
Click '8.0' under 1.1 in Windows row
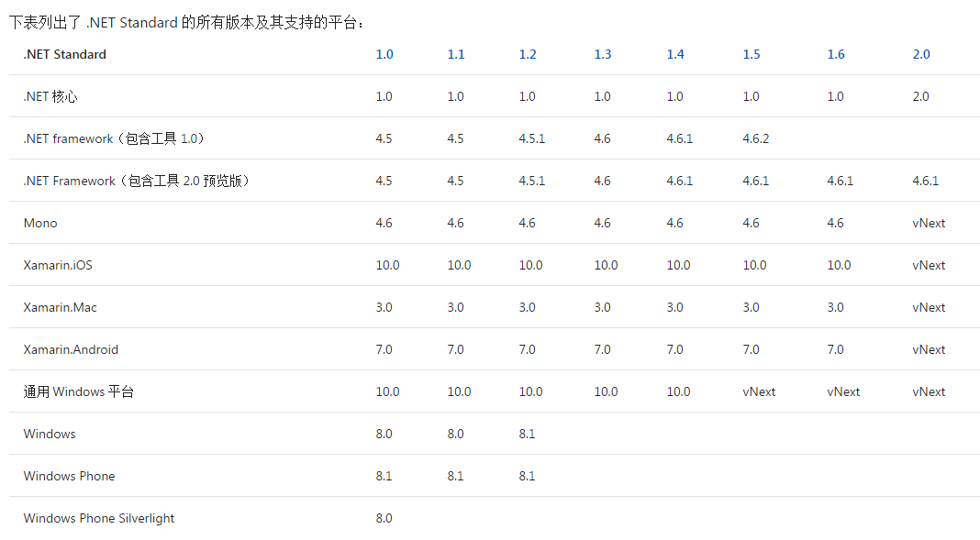point(456,434)
